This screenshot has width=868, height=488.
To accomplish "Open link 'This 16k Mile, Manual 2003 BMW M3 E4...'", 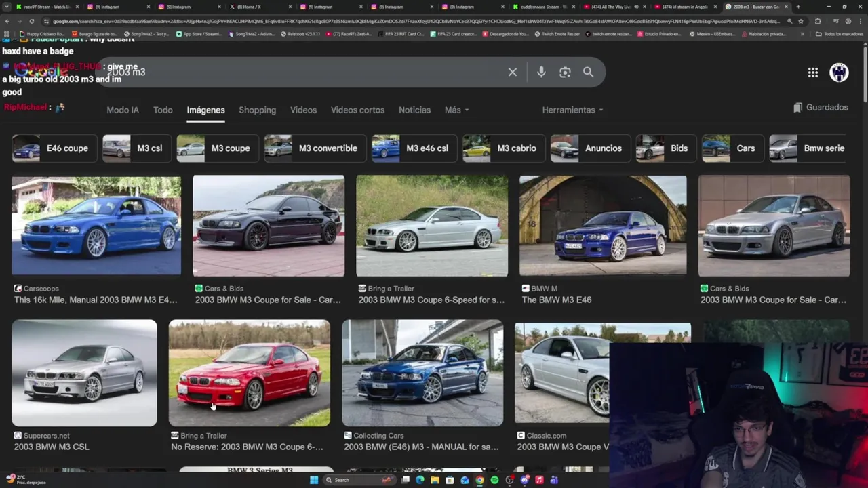I will [x=96, y=300].
